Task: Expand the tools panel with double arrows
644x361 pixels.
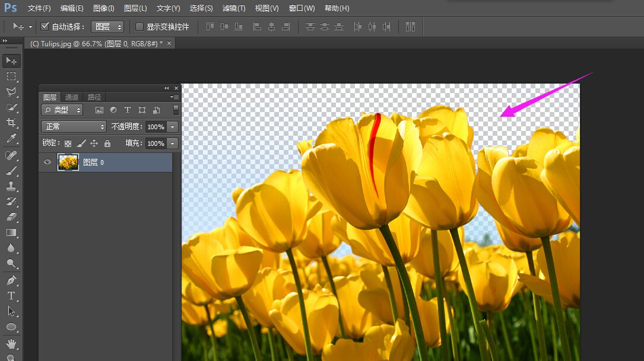Action: (x=5, y=41)
